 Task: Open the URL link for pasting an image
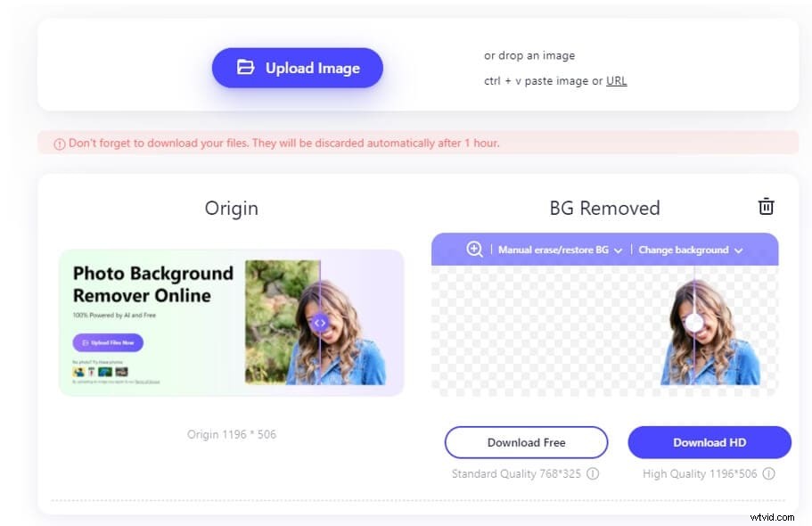(x=617, y=80)
